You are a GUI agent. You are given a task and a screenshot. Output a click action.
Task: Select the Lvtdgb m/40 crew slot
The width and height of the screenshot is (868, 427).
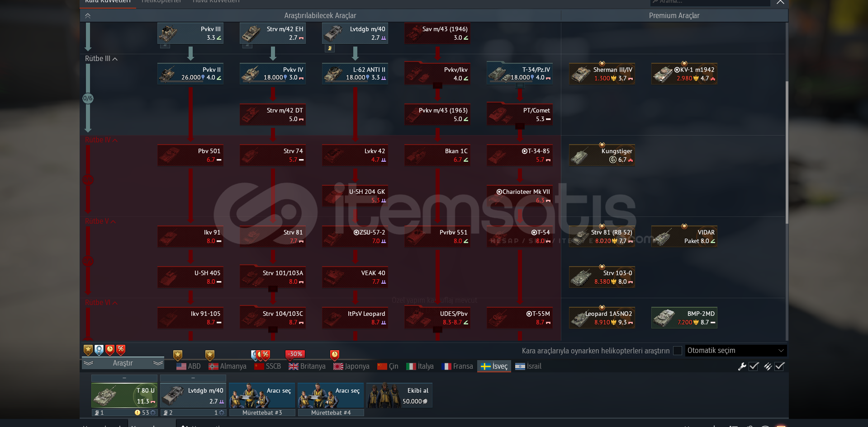(193, 395)
